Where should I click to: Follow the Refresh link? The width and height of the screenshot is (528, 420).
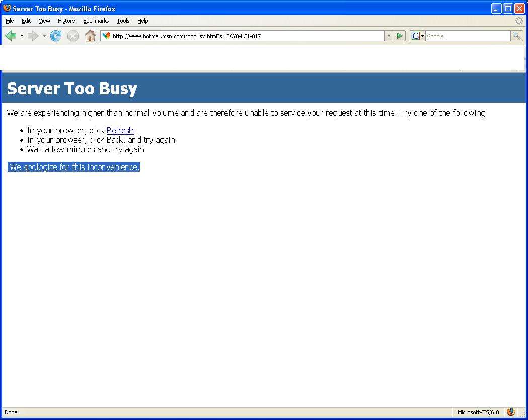point(120,130)
